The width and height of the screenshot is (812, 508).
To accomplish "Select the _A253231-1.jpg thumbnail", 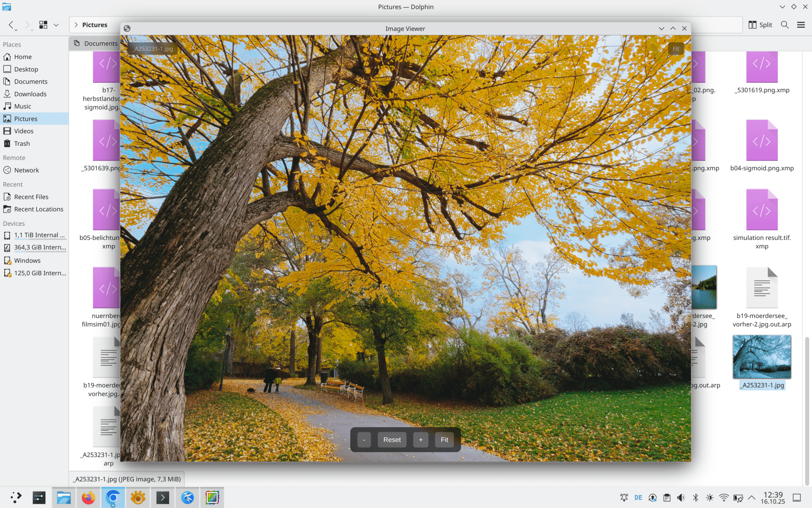I will pyautogui.click(x=762, y=357).
